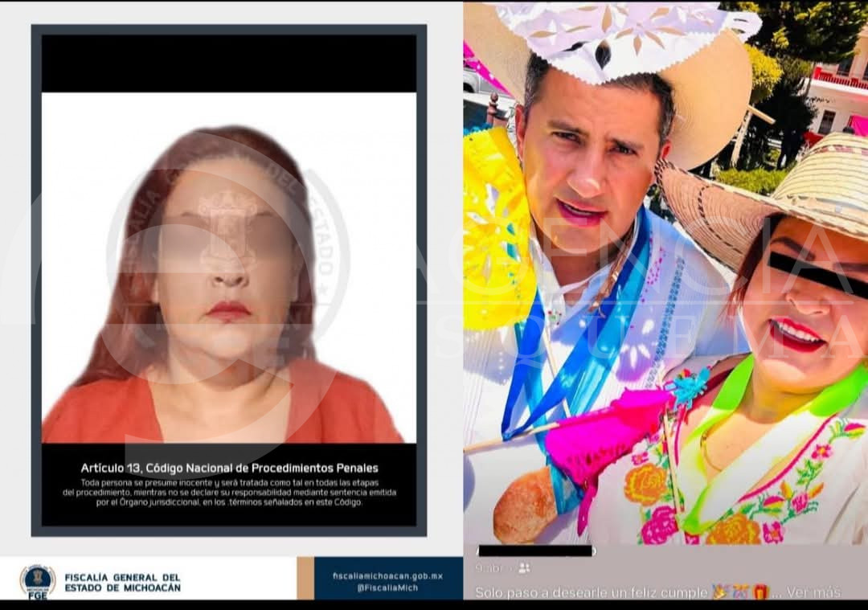Screen dimensions: 868x610
Task: Click the presumption of innocence paragraph
Action: [229, 491]
